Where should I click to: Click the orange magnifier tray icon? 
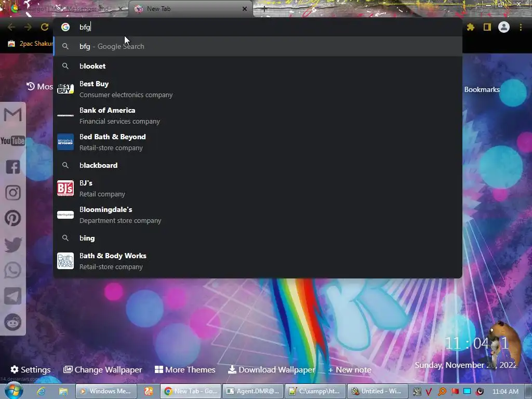tap(442, 392)
